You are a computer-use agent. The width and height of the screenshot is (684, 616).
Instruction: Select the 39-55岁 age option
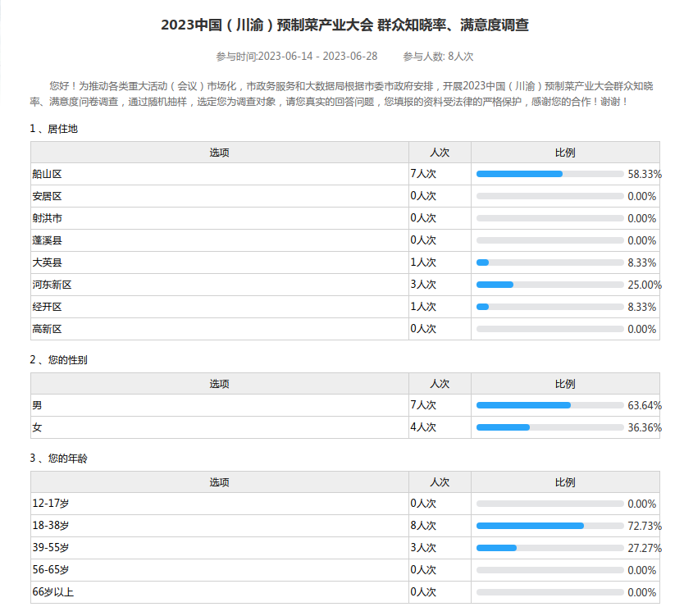(51, 548)
